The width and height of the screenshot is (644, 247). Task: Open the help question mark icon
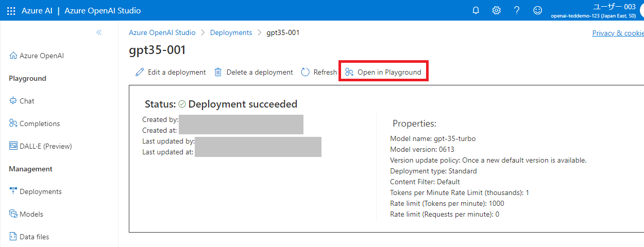coord(517,10)
